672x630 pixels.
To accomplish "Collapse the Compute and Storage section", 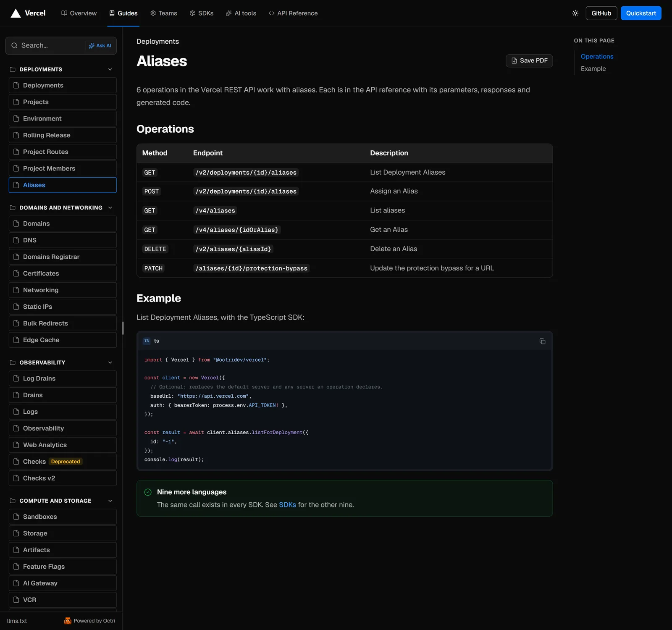I will click(x=110, y=501).
